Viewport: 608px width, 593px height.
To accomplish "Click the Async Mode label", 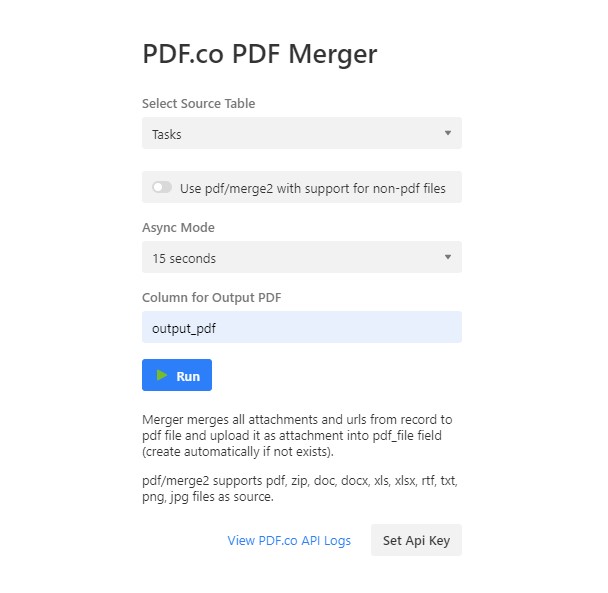I will (178, 228).
